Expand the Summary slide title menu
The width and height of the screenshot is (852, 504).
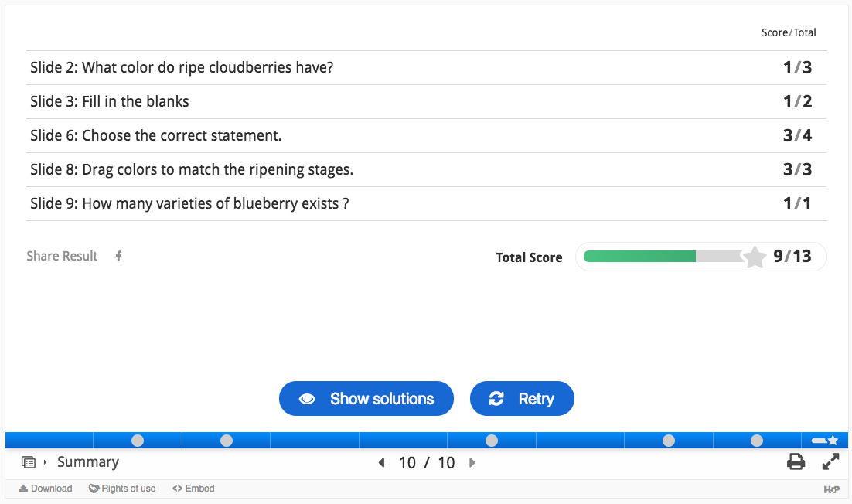click(88, 462)
